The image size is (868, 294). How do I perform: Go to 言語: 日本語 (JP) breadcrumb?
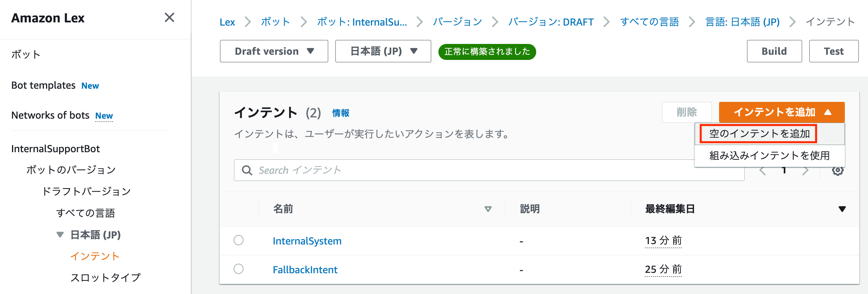pos(743,22)
